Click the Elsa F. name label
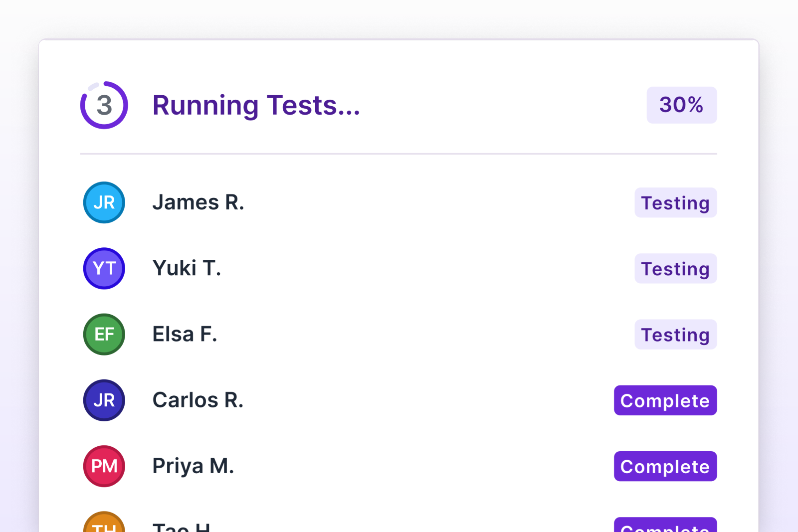 [x=185, y=334]
